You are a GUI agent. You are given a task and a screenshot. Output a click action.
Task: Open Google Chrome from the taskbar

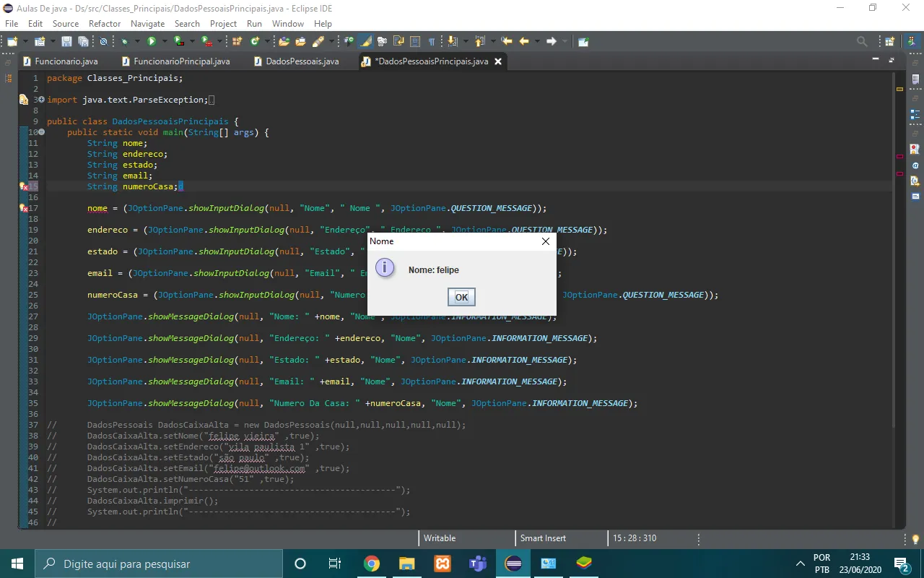(x=372, y=564)
